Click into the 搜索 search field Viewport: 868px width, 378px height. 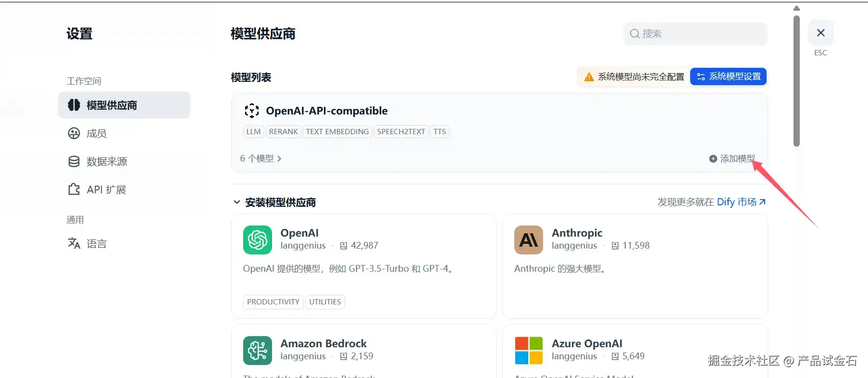[x=695, y=34]
